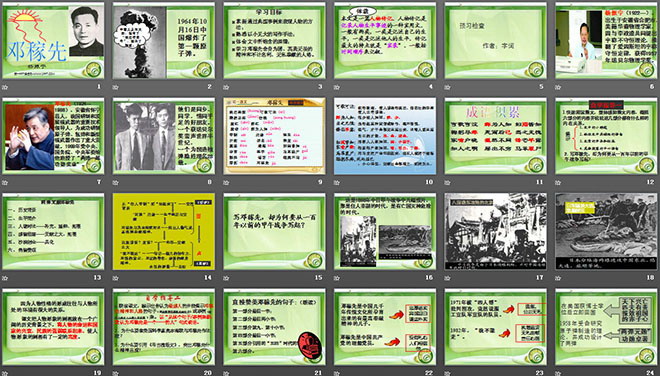Viewport: 660px width, 376px height.
Task: Select the 学习目标 slide thumbnail
Action: [274, 40]
